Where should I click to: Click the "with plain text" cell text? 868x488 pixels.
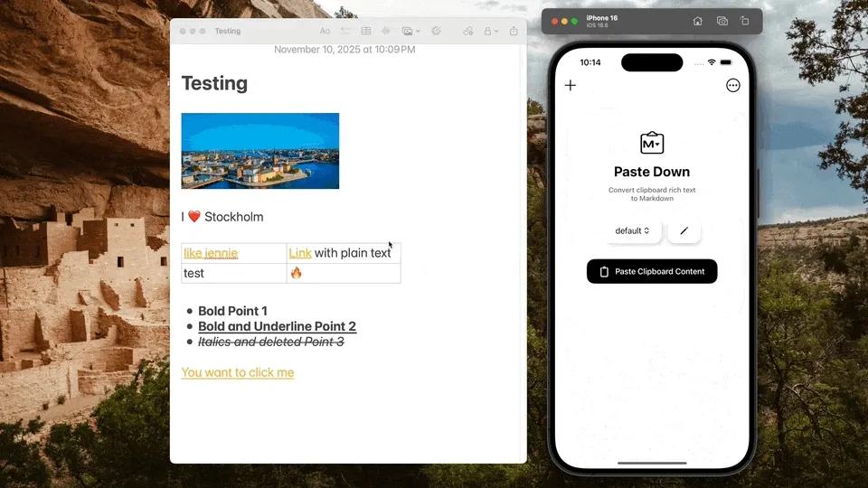click(x=353, y=253)
